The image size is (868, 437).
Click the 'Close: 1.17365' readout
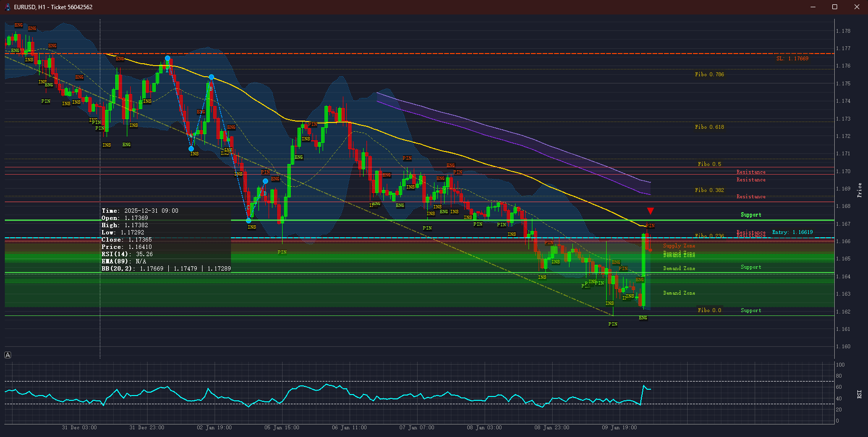pos(127,240)
